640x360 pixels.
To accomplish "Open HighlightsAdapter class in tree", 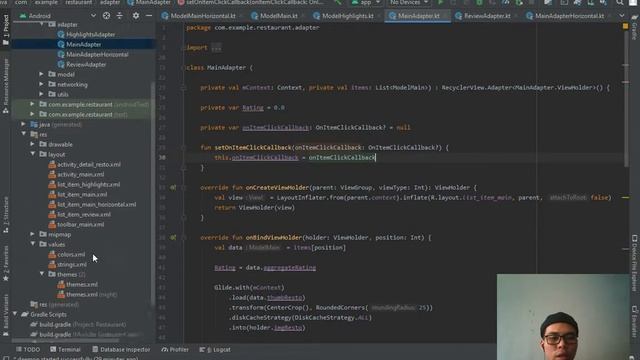I will click(x=86, y=35).
